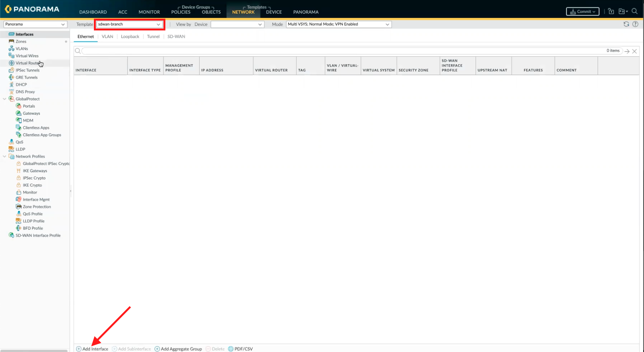Export the table with PDF/CSV

point(240,349)
